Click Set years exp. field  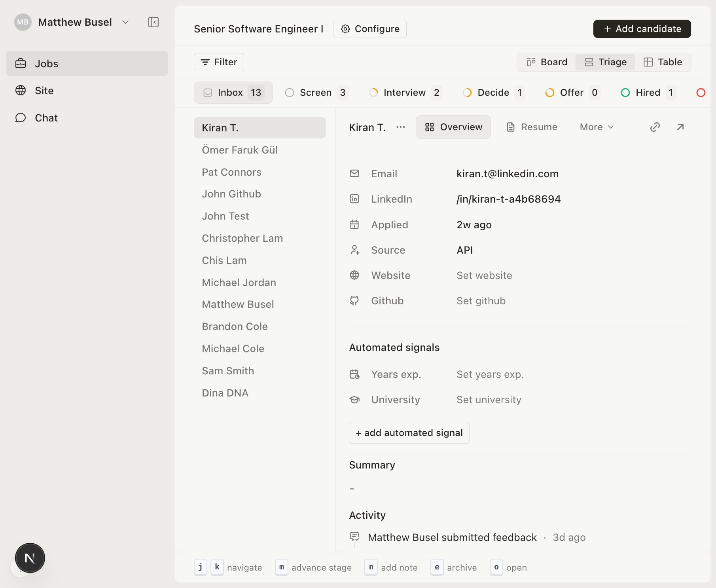click(490, 374)
